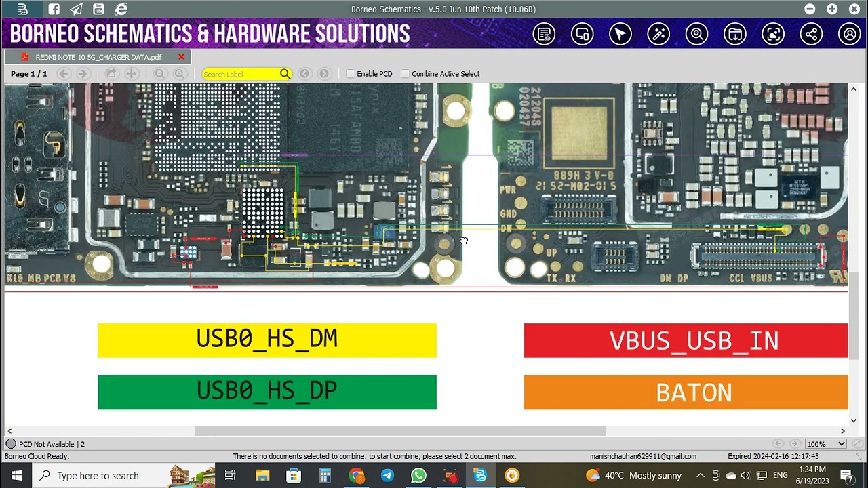Open WhatsApp from taskbar
The width and height of the screenshot is (868, 488).
click(418, 476)
